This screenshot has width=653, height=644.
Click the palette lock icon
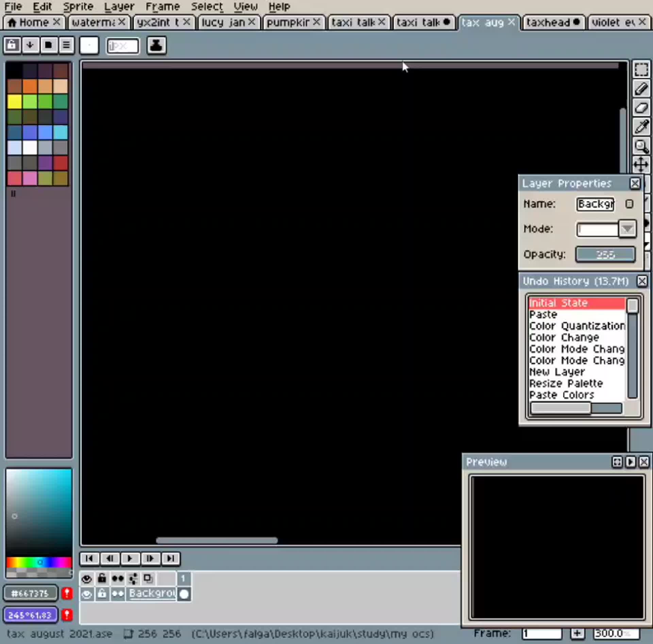12,45
